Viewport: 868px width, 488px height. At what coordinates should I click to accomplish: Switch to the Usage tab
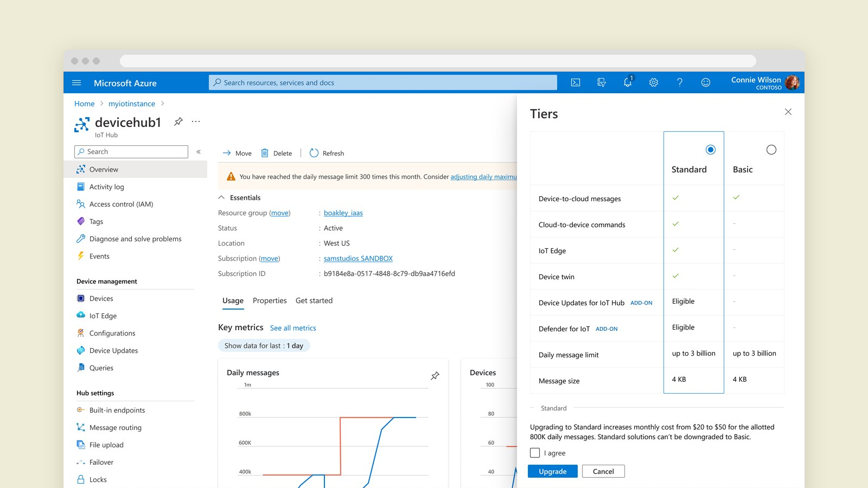233,301
